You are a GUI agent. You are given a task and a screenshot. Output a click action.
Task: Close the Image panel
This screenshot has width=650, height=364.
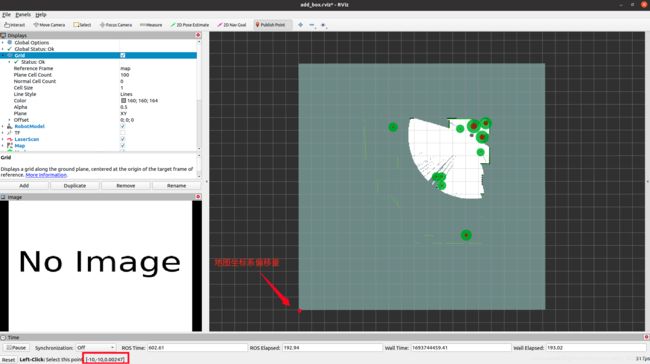pyautogui.click(x=198, y=197)
